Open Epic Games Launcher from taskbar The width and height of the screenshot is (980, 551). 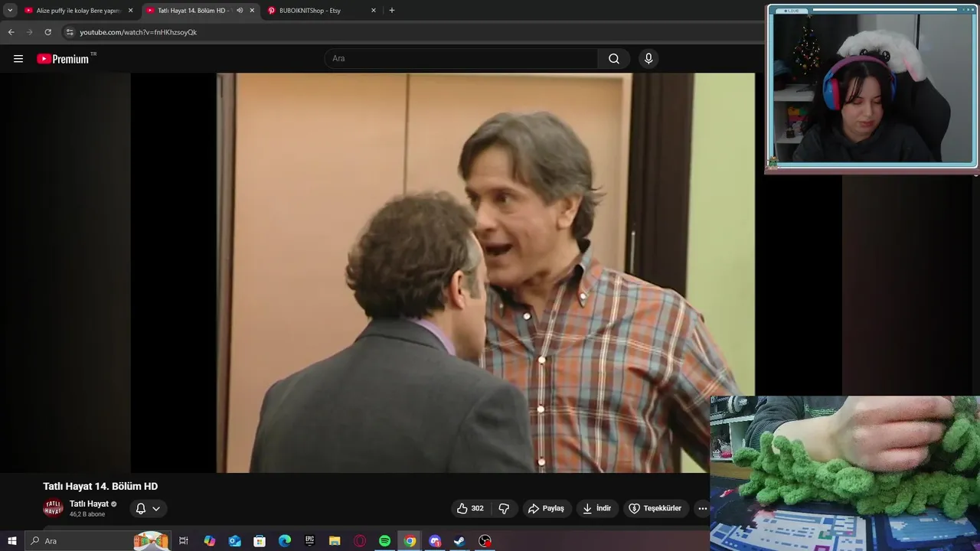(309, 541)
